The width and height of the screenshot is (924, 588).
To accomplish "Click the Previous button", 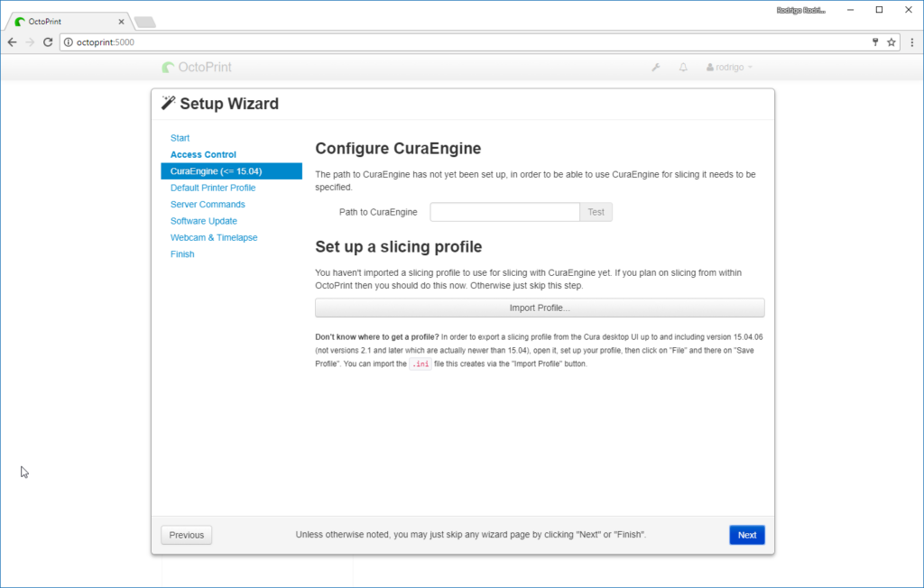I will [x=186, y=535].
